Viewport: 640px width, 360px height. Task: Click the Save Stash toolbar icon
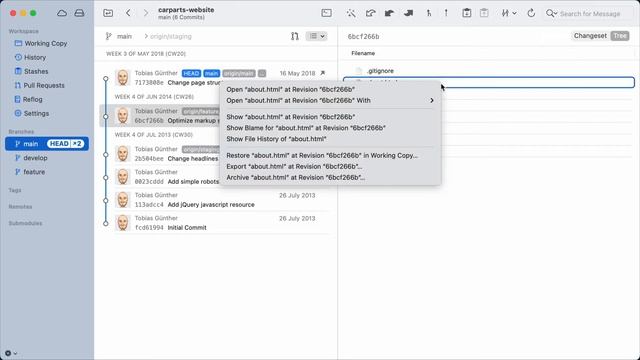(467, 13)
